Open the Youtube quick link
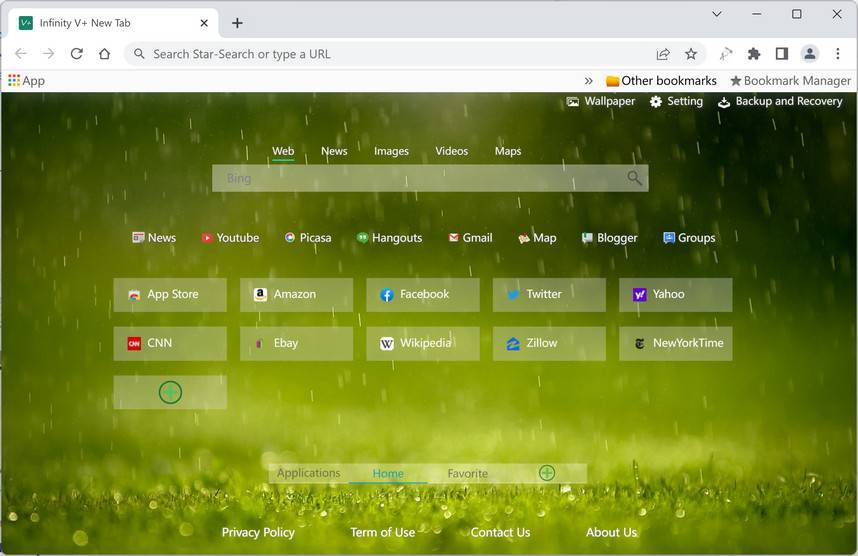 (230, 238)
